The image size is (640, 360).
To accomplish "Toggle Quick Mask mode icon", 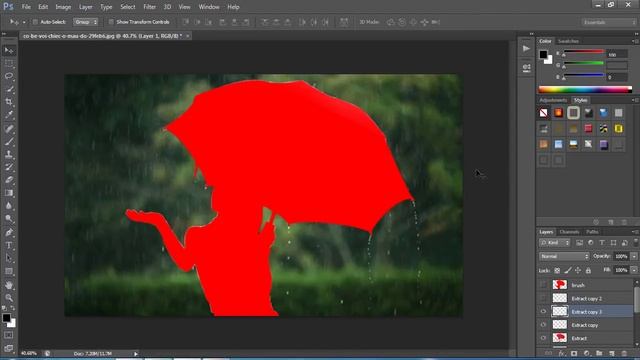I will tap(9, 335).
